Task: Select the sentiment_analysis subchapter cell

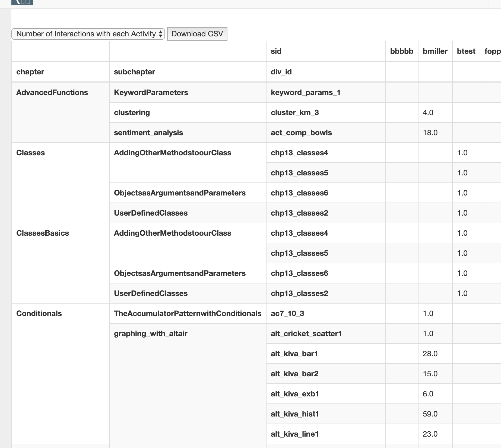Action: tap(188, 132)
